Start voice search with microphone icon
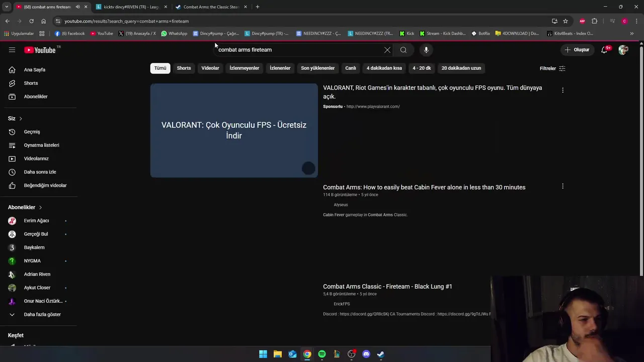Viewport: 644px width, 362px height. point(426,50)
